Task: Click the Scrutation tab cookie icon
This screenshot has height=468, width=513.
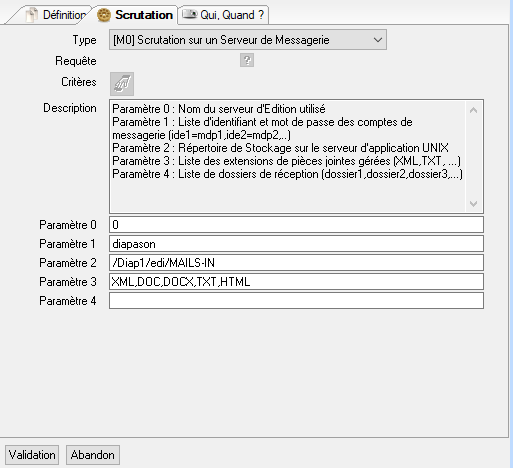Action: [104, 15]
